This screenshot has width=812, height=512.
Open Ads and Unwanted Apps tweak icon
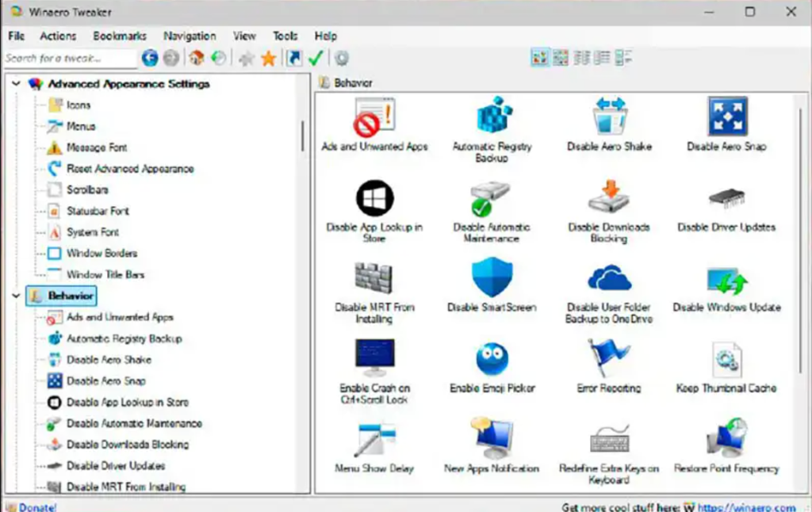[x=374, y=118]
